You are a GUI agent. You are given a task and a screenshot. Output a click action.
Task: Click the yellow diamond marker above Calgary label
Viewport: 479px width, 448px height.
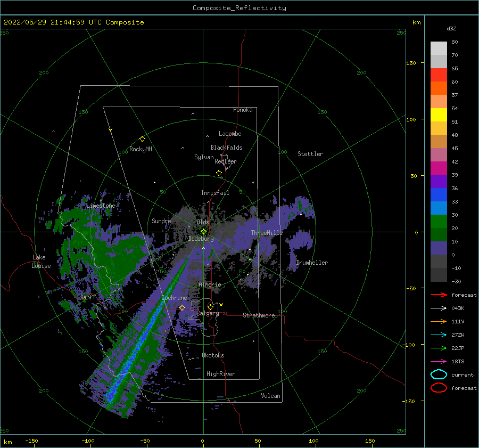210,307
